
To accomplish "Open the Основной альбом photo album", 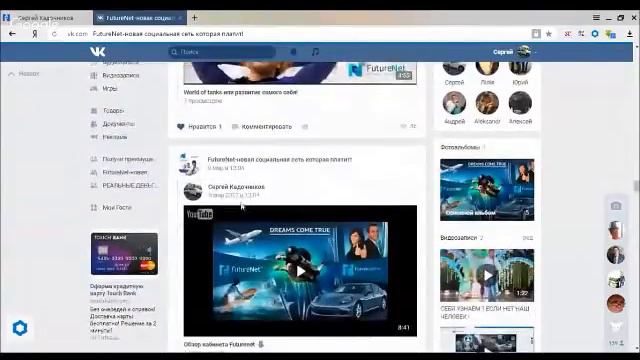I will click(487, 190).
